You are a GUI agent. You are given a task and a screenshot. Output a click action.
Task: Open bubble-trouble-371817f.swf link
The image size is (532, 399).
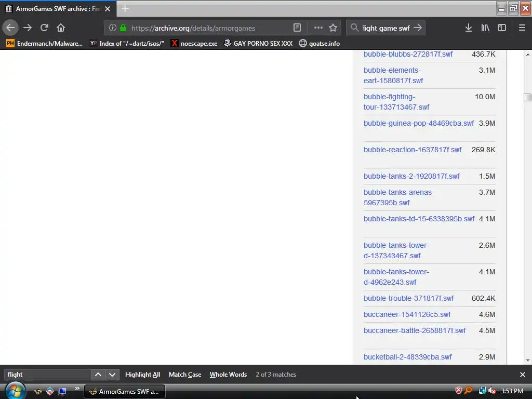(x=408, y=298)
